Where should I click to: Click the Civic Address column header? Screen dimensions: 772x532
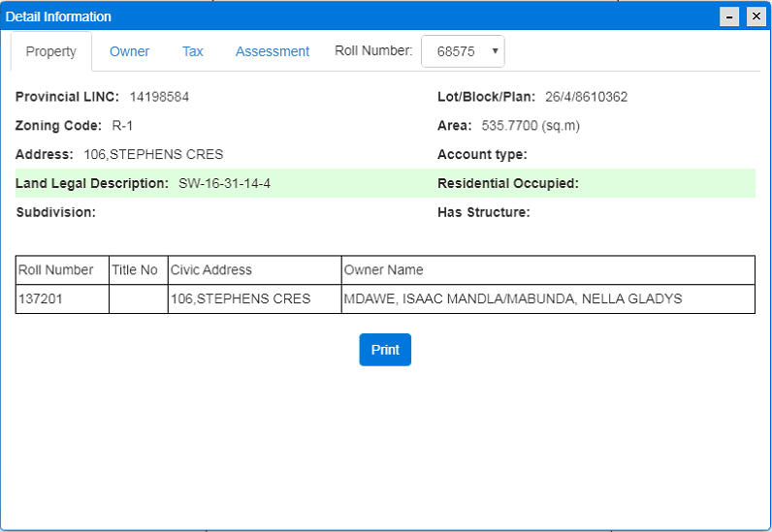coord(211,270)
